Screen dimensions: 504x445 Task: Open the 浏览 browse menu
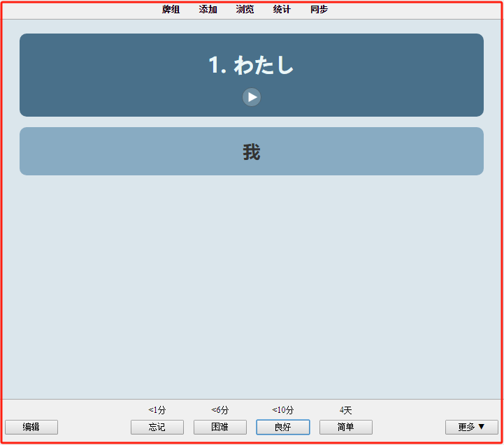click(245, 9)
